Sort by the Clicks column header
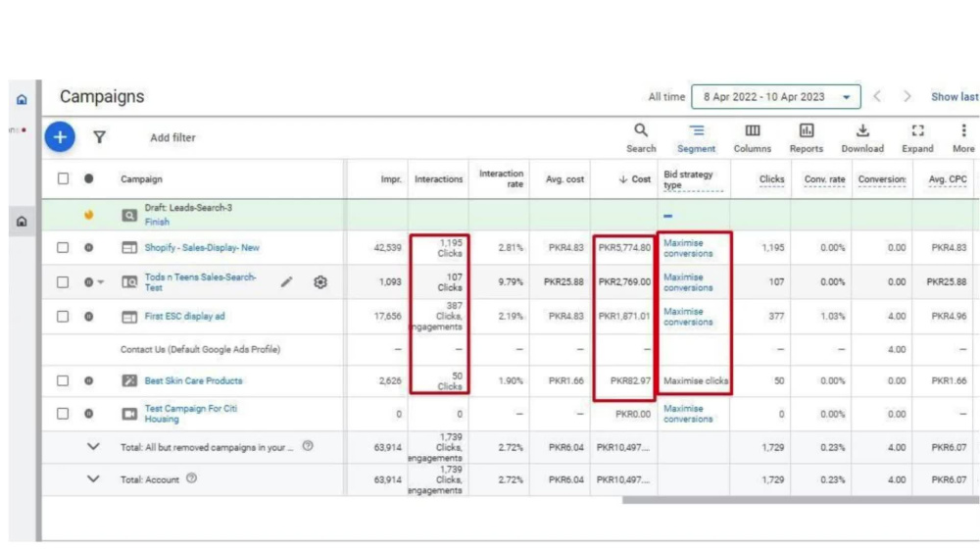This screenshot has height=552, width=980. [772, 178]
